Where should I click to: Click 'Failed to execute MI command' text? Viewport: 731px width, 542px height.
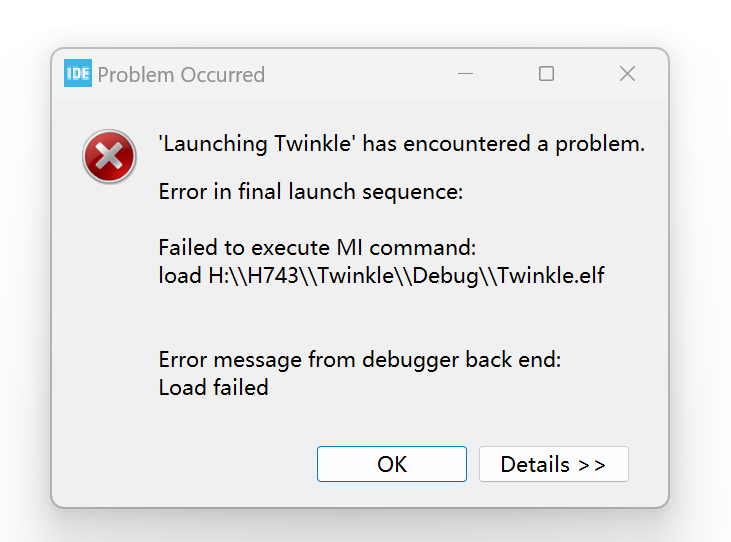coord(317,247)
